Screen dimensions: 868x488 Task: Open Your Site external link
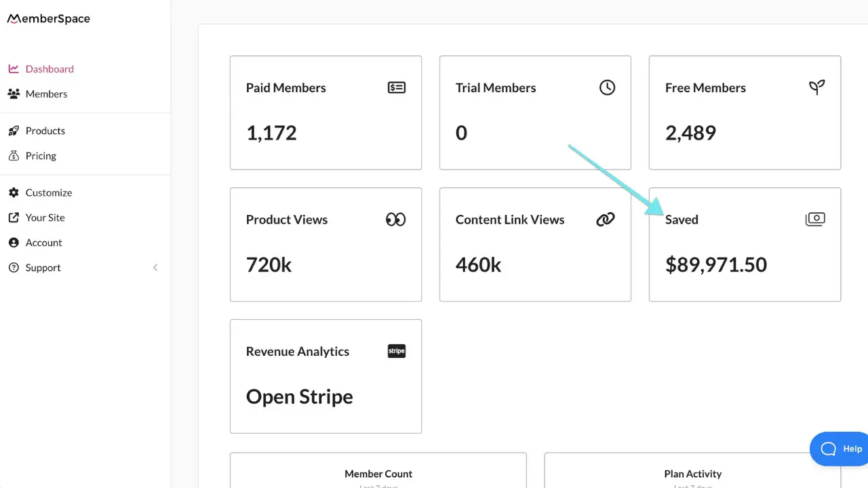click(37, 218)
